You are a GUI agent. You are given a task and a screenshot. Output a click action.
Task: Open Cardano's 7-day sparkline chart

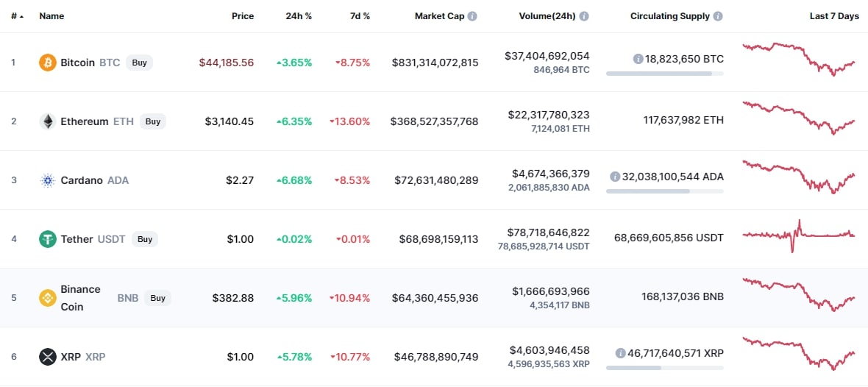click(799, 177)
